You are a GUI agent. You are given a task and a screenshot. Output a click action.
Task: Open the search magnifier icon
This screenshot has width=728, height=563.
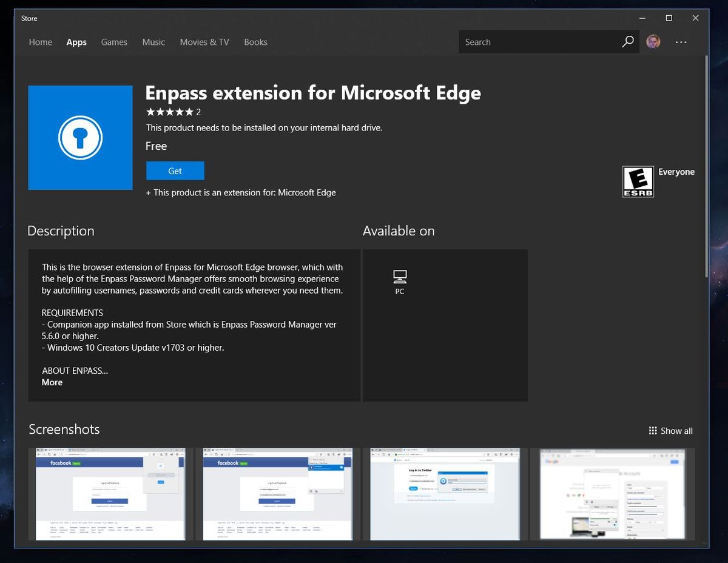[627, 41]
